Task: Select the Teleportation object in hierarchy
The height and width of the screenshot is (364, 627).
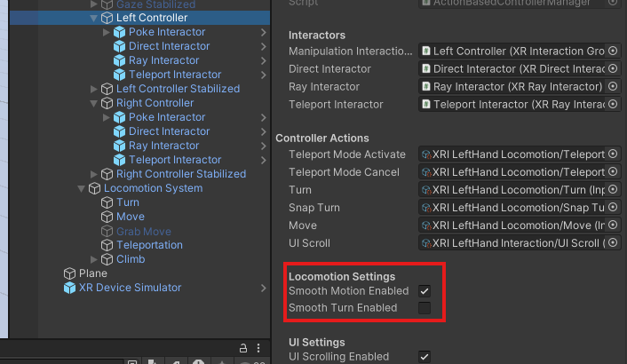Action: point(149,245)
